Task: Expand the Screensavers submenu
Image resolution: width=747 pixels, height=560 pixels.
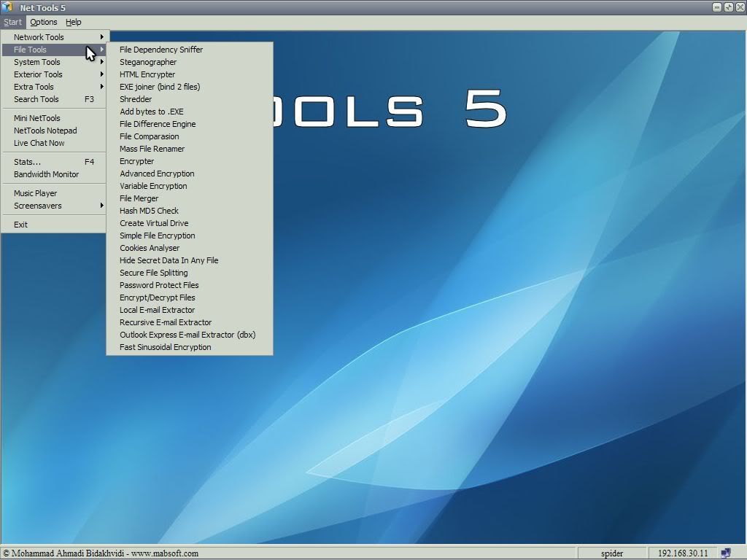Action: (54, 206)
